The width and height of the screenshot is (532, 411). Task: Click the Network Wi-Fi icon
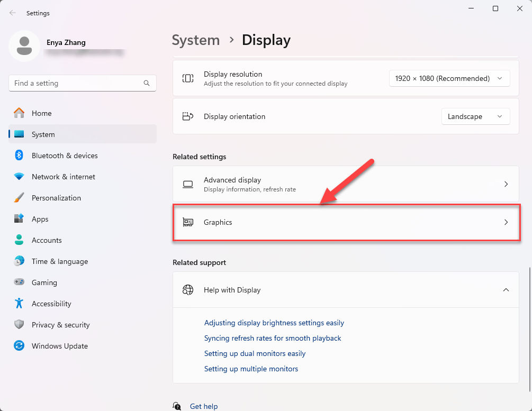[x=19, y=177]
